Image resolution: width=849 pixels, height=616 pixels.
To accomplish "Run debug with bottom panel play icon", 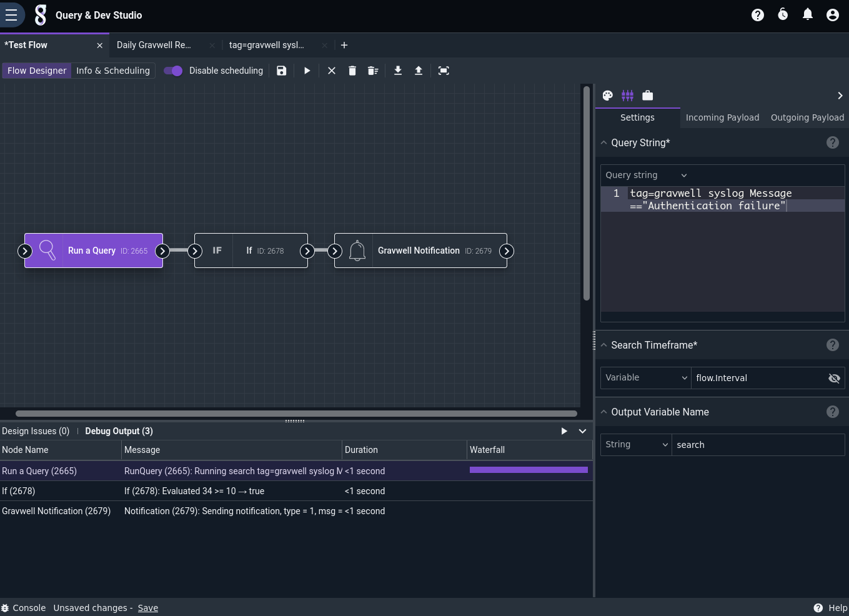I will pos(564,431).
